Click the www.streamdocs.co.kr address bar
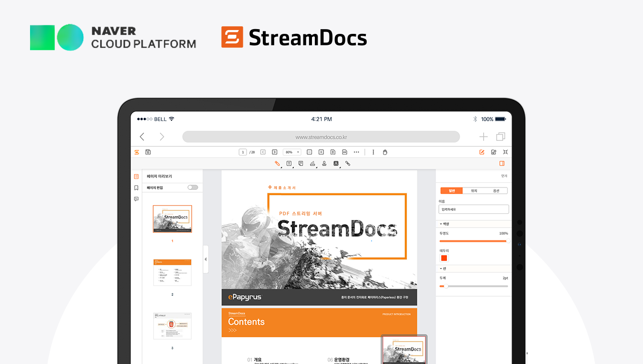The image size is (643, 364). 321,137
